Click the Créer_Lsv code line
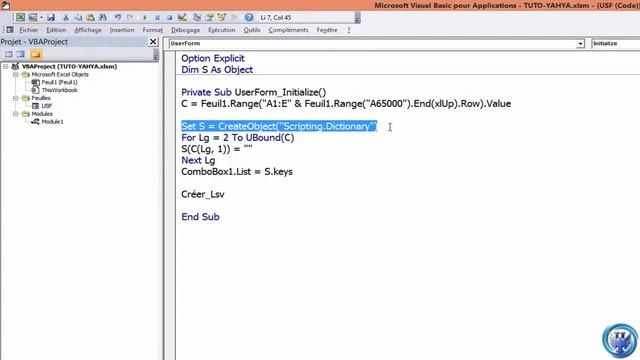The width and height of the screenshot is (640, 360). [x=203, y=194]
